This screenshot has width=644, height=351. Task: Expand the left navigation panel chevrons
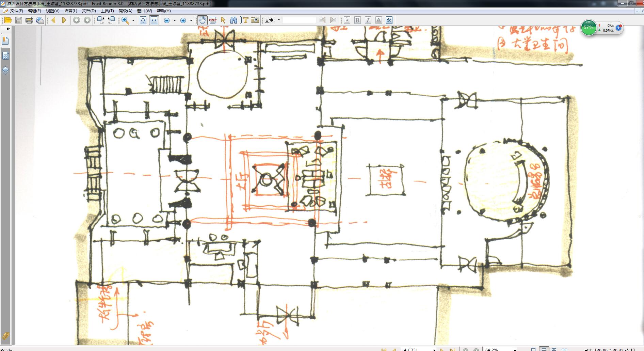click(x=8, y=29)
